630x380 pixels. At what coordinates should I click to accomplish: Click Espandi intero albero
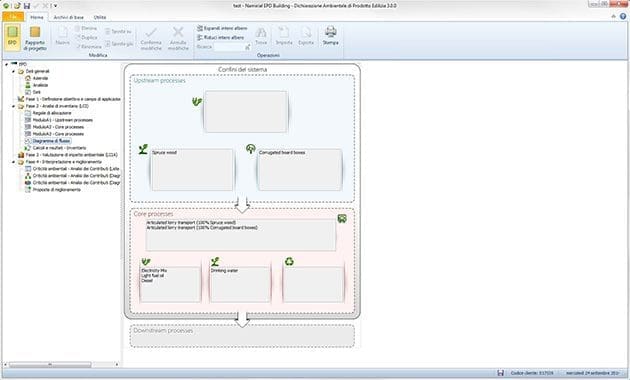tap(222, 29)
